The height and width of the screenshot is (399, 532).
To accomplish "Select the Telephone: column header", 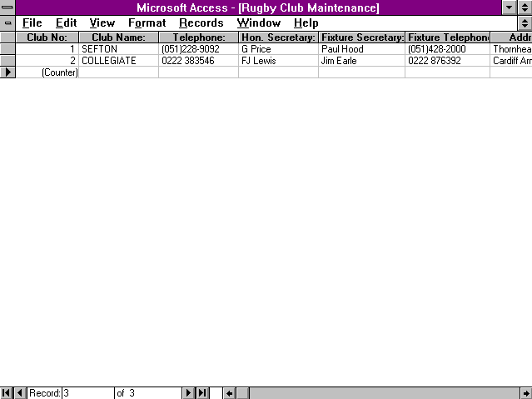I will 198,37.
